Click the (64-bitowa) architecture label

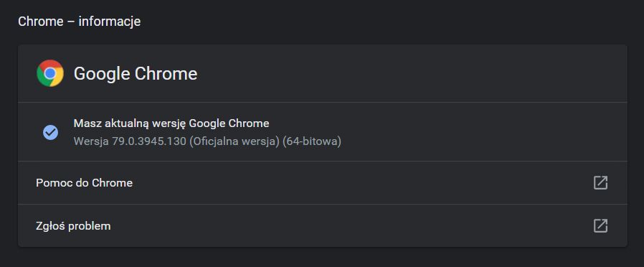click(312, 141)
